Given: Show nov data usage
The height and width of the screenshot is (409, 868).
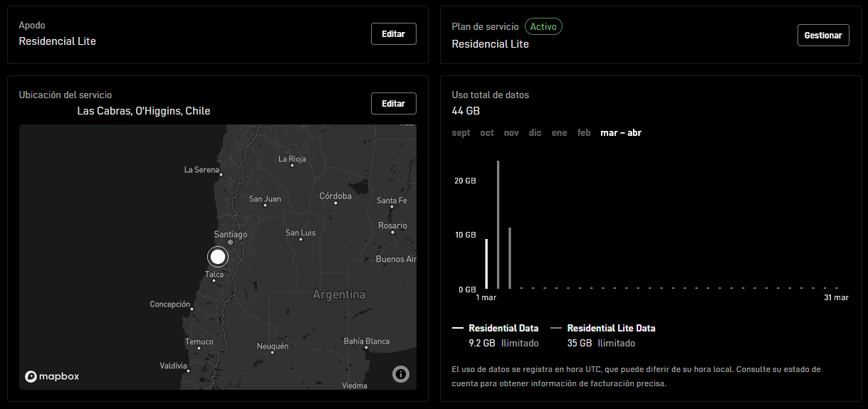Looking at the screenshot, I should pyautogui.click(x=511, y=133).
